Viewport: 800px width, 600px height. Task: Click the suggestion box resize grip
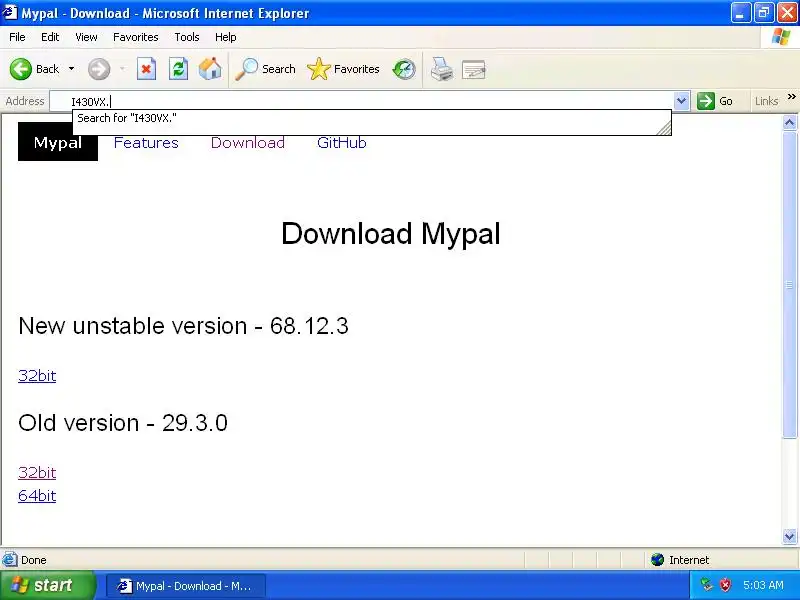point(664,128)
